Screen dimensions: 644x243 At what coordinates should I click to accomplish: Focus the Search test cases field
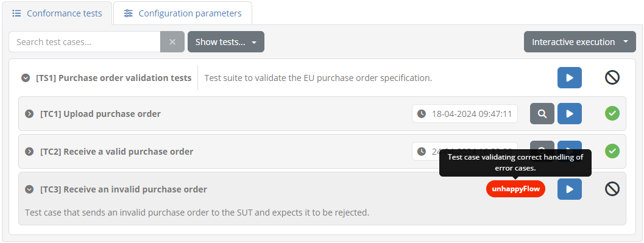click(x=85, y=42)
